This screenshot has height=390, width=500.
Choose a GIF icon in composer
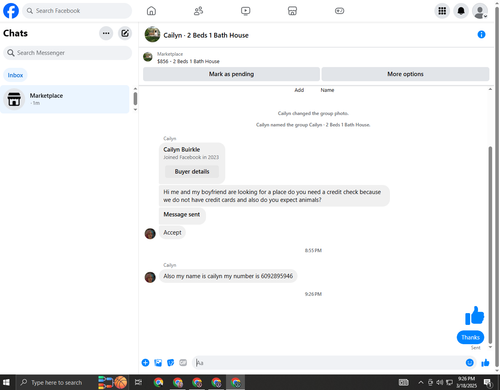point(183,363)
